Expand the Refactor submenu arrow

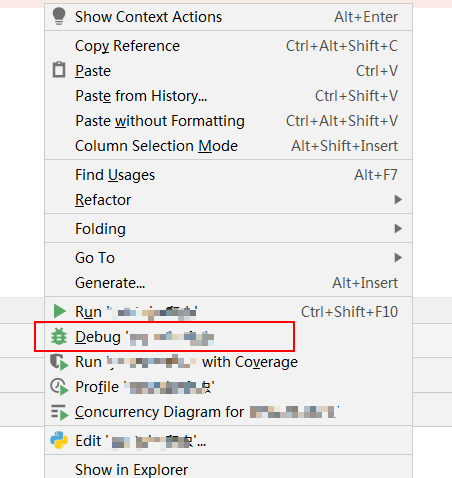point(398,200)
